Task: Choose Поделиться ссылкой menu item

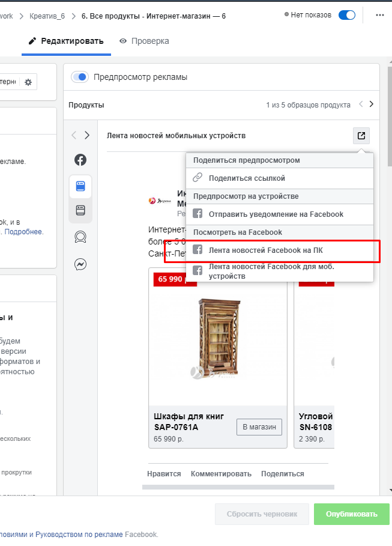Action: tap(247, 178)
